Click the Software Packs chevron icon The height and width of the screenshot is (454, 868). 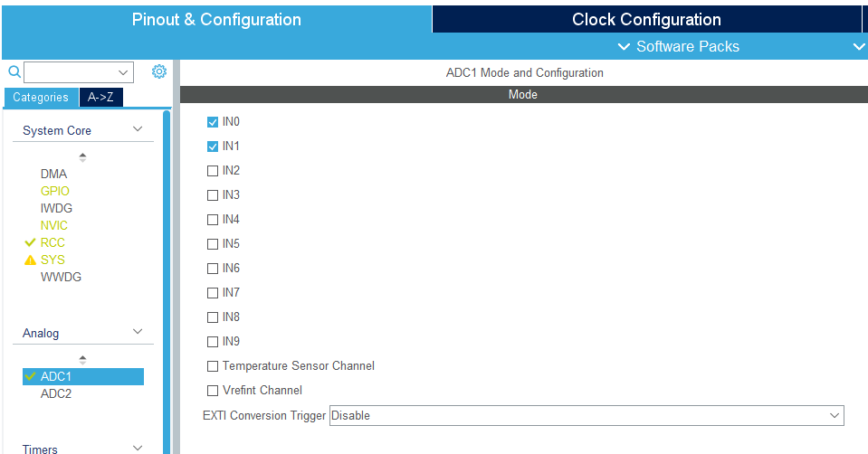coord(624,46)
